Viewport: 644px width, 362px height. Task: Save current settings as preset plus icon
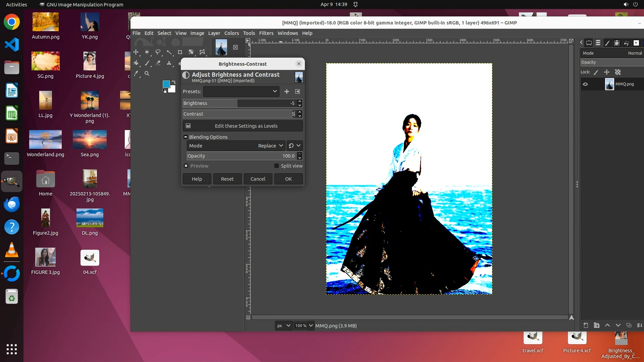[286, 92]
